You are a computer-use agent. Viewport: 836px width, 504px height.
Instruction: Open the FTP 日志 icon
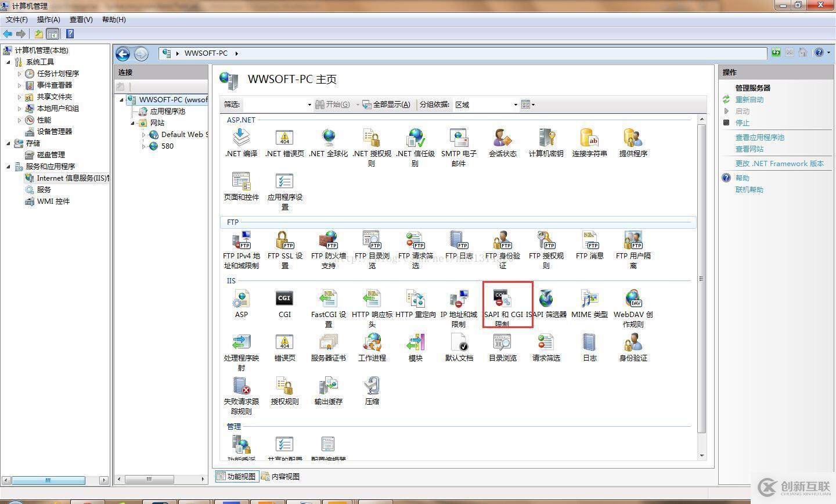point(459,245)
